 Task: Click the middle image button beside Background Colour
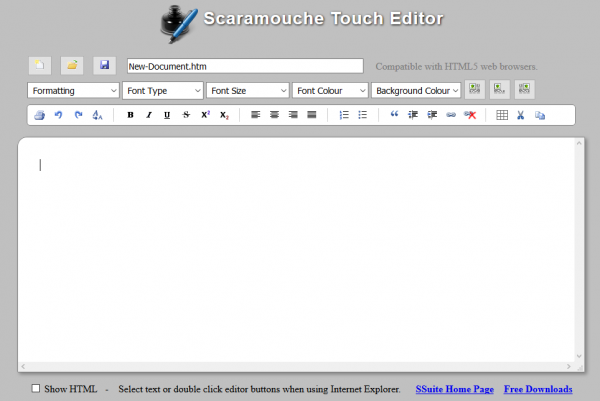point(499,90)
